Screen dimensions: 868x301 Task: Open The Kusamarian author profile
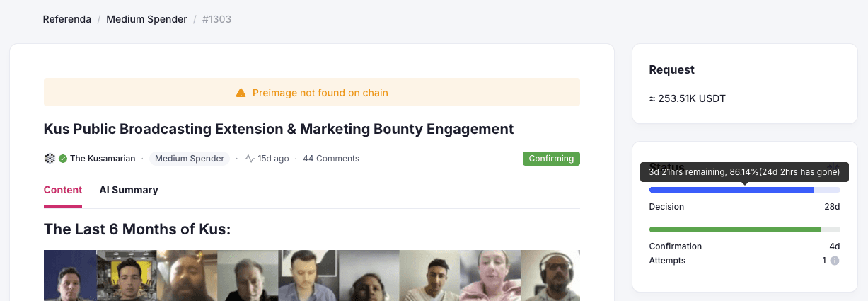(x=103, y=159)
